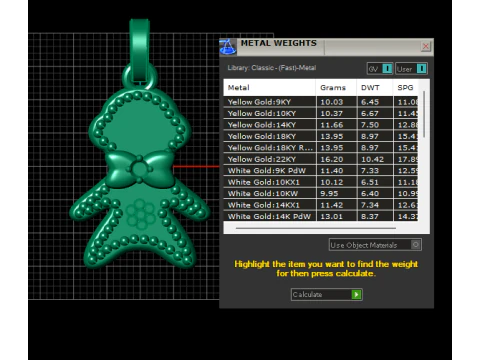Toggle Use Object Materials option
This screenshot has height=360, width=480.
click(x=375, y=245)
